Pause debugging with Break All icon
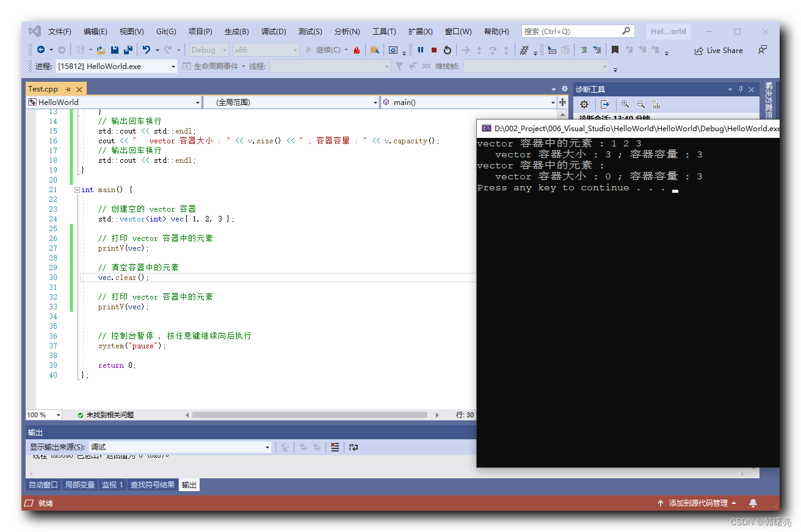801x532 pixels. [x=421, y=50]
